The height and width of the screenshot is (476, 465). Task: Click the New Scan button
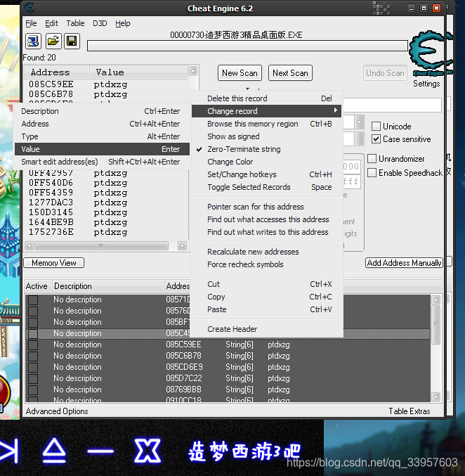pos(240,73)
